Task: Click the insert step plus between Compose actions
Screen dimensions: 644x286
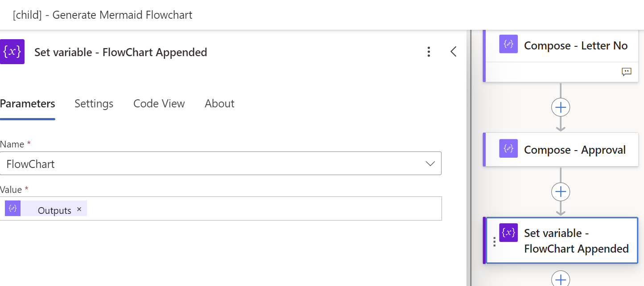Action: (561, 107)
